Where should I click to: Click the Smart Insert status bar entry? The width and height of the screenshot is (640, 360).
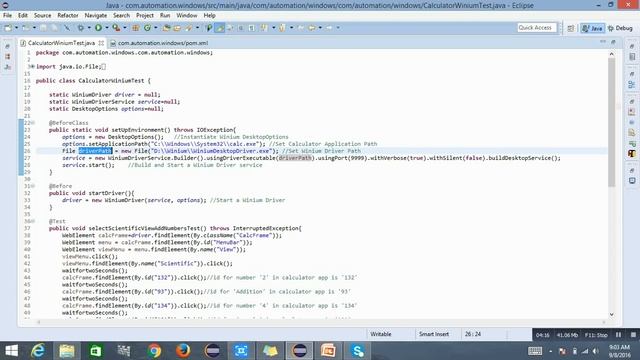[x=434, y=334]
